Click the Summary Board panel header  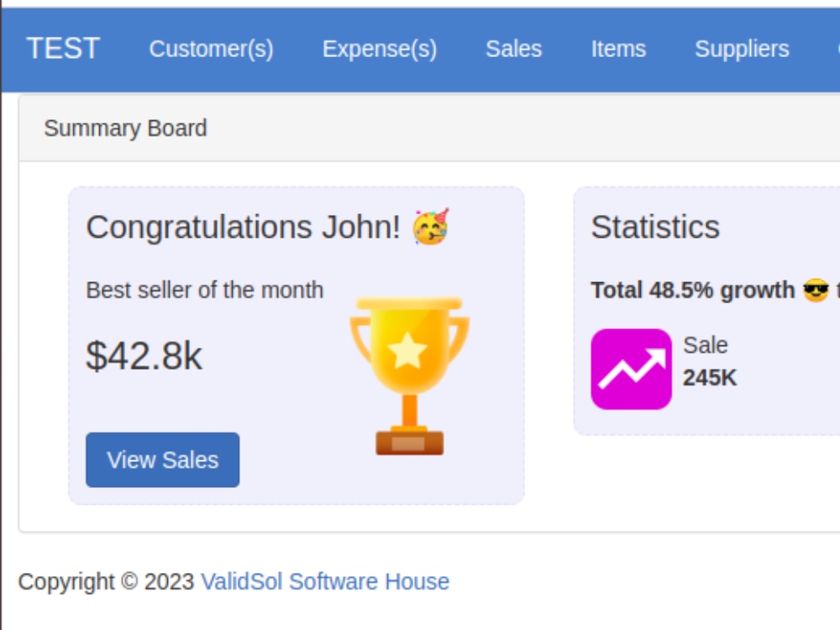429,128
